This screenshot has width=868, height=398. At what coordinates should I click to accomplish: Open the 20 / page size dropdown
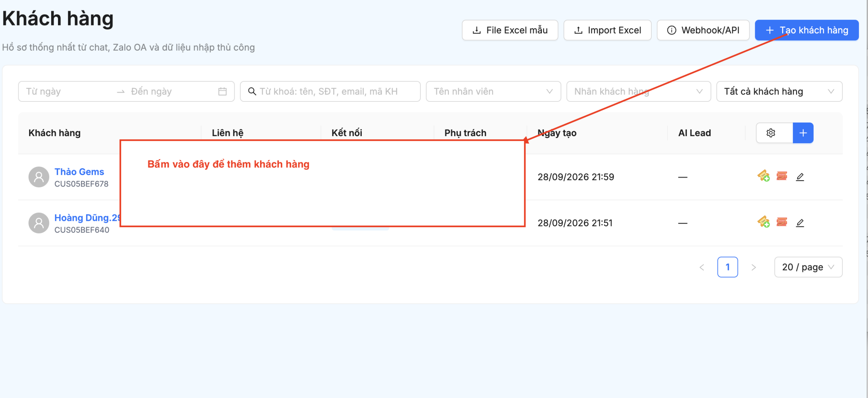tap(808, 267)
